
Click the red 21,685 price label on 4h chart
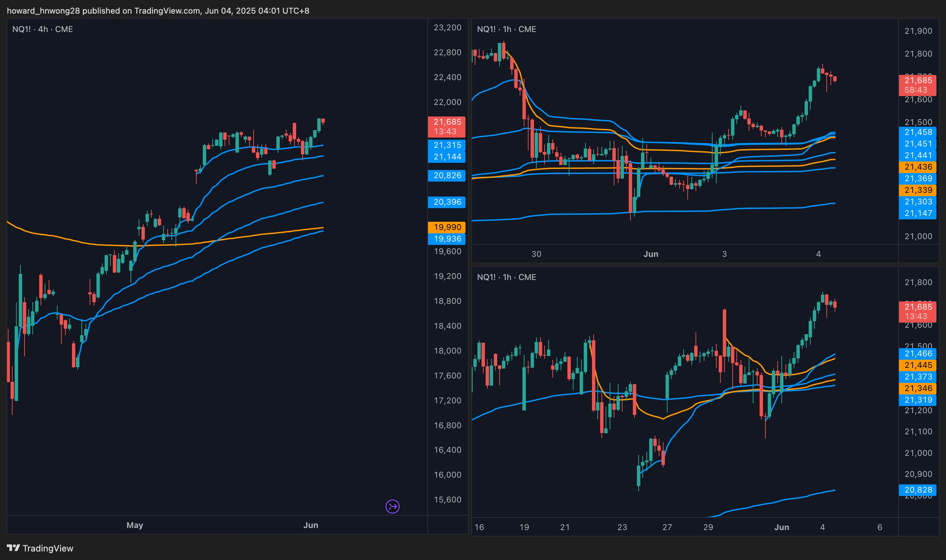pos(446,122)
